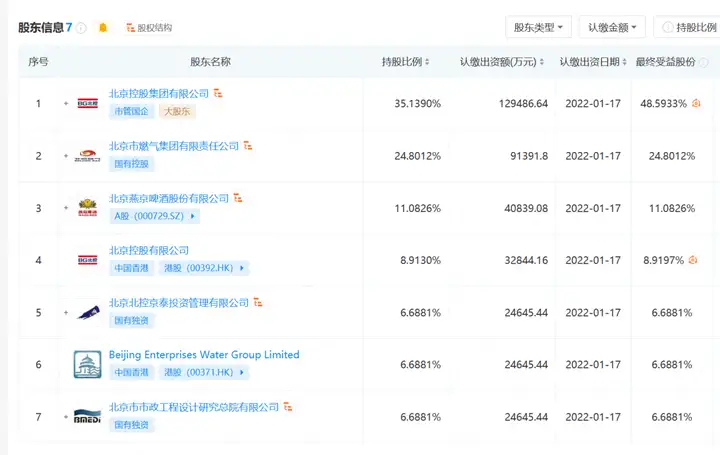Expand the 港股 (00392.HK) stock tag
This screenshot has height=455, width=720.
pyautogui.click(x=204, y=268)
